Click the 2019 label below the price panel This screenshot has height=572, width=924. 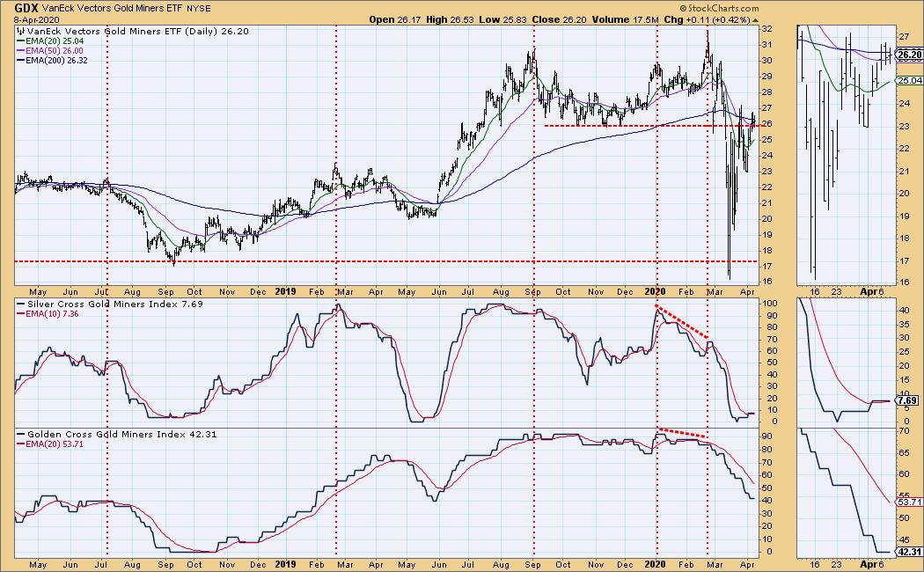point(287,291)
